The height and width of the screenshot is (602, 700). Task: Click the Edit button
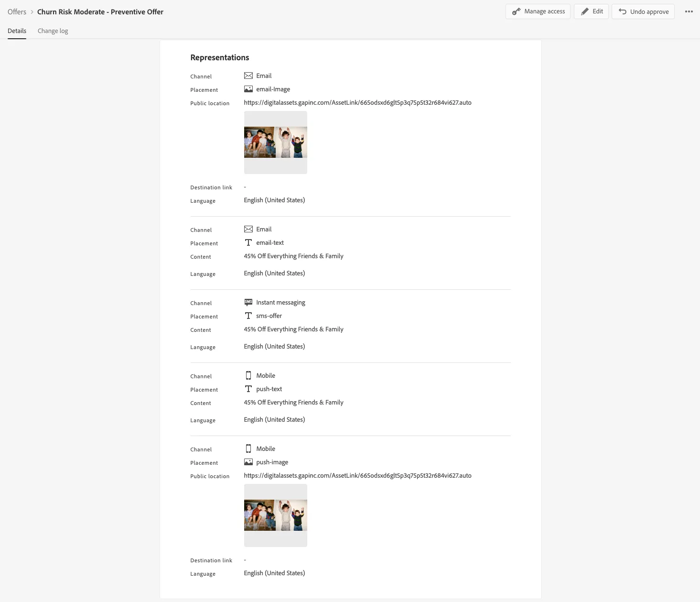coord(591,11)
